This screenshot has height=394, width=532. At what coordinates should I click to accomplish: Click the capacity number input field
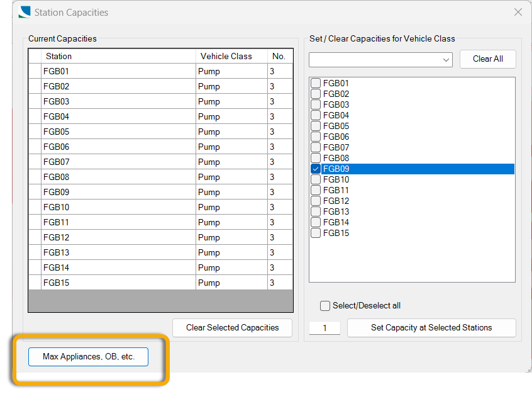[324, 328]
